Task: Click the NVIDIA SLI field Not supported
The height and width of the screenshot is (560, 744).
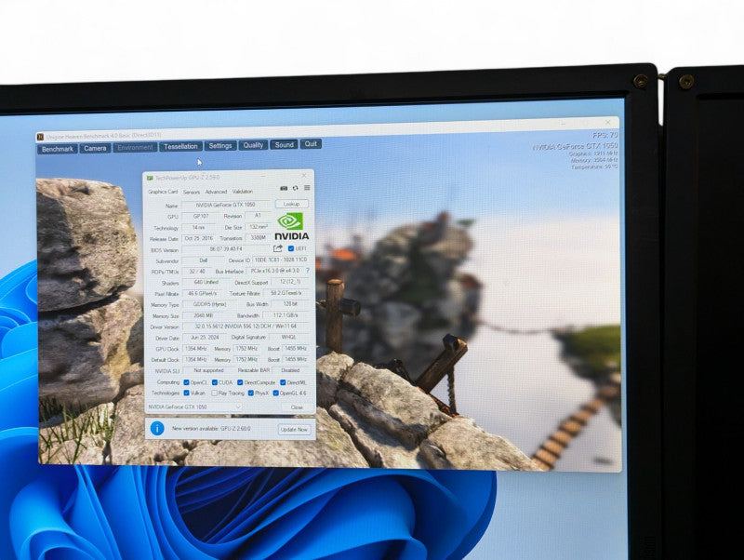Action: pos(208,370)
